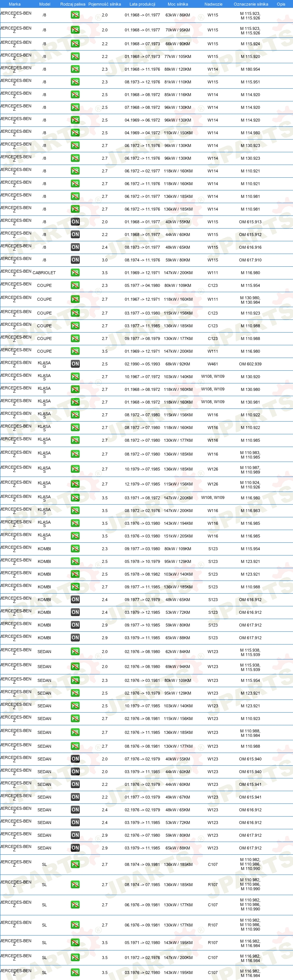The height and width of the screenshot is (980, 293).
Task: Select the PB icon in 143kW / 194KM row
Action: [x=75, y=524]
